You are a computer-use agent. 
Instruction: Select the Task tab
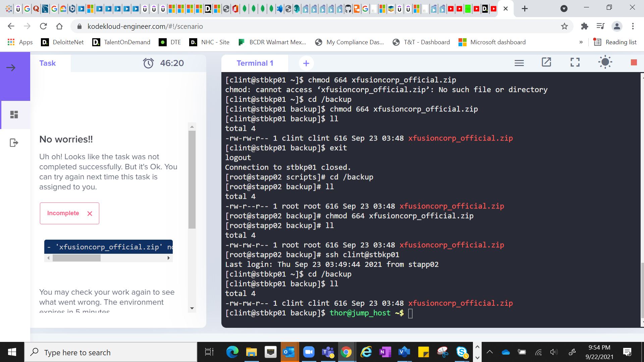(x=47, y=63)
